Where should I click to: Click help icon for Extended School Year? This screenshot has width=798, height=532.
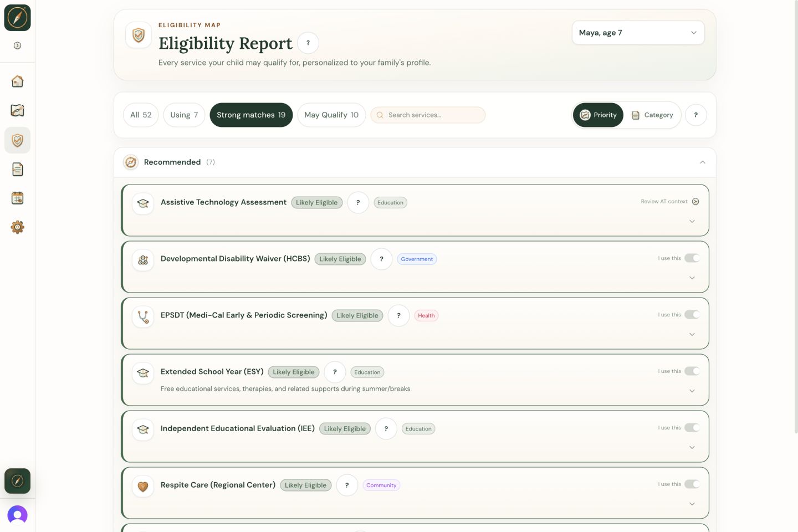click(335, 372)
